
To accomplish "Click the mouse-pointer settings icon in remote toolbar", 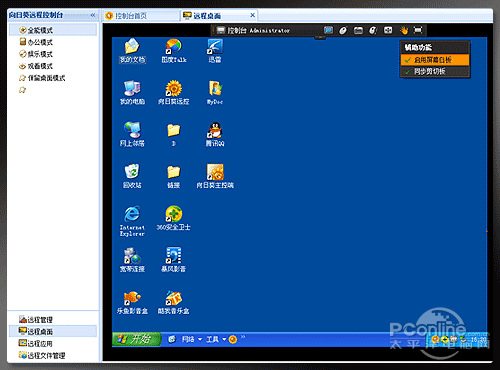I will (x=373, y=31).
